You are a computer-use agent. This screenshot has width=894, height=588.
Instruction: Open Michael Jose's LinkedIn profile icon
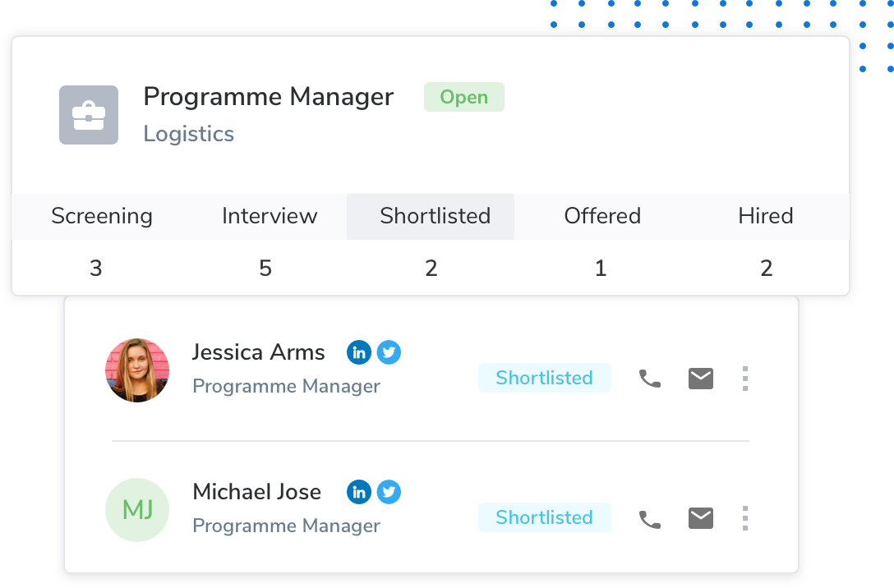tap(359, 492)
